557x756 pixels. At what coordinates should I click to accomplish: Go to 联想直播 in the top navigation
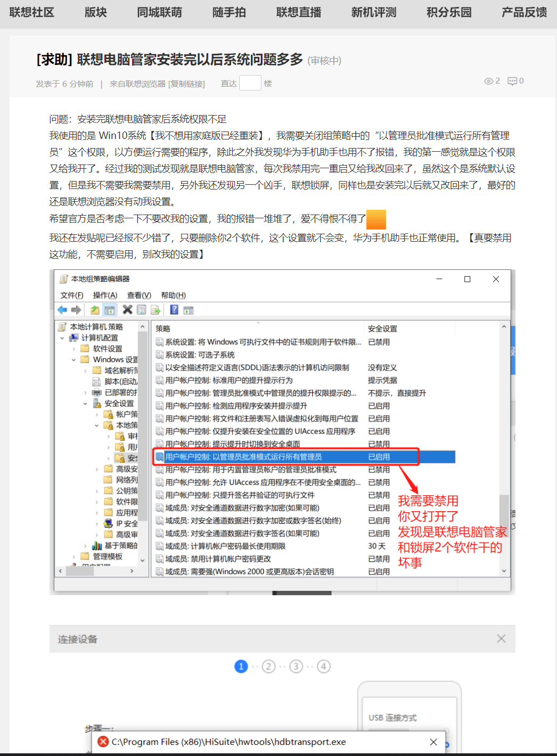(x=299, y=12)
